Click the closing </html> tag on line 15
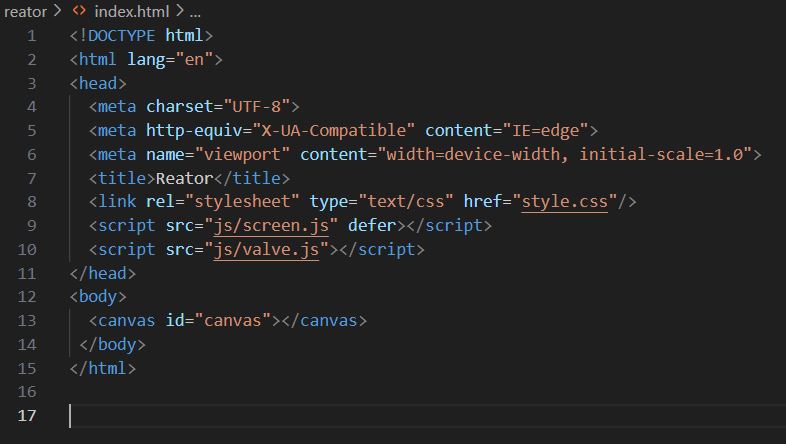Viewport: 786px width, 444px height. tap(103, 369)
